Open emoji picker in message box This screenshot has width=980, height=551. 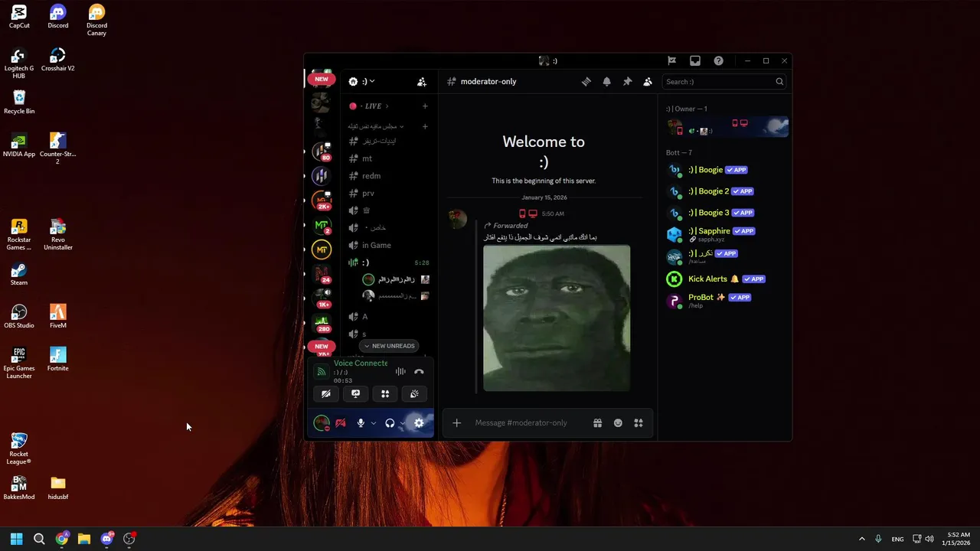pos(618,423)
